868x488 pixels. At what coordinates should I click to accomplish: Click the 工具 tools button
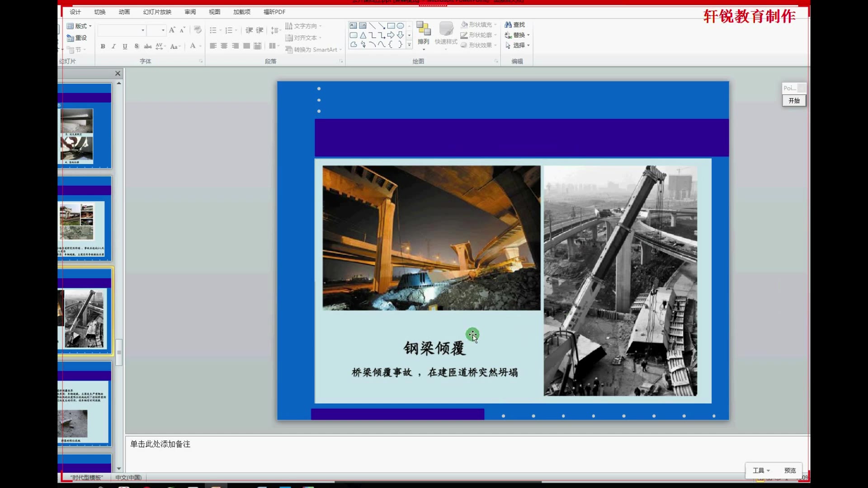pyautogui.click(x=761, y=470)
